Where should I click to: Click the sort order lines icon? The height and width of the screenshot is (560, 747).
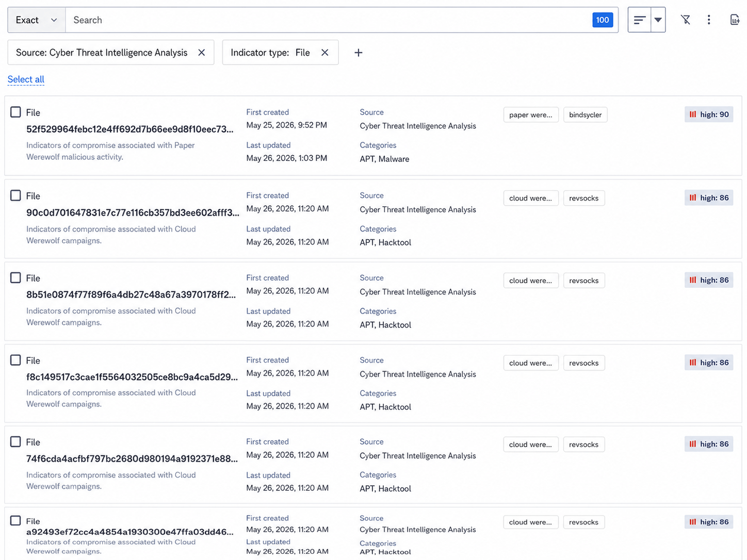coord(640,20)
